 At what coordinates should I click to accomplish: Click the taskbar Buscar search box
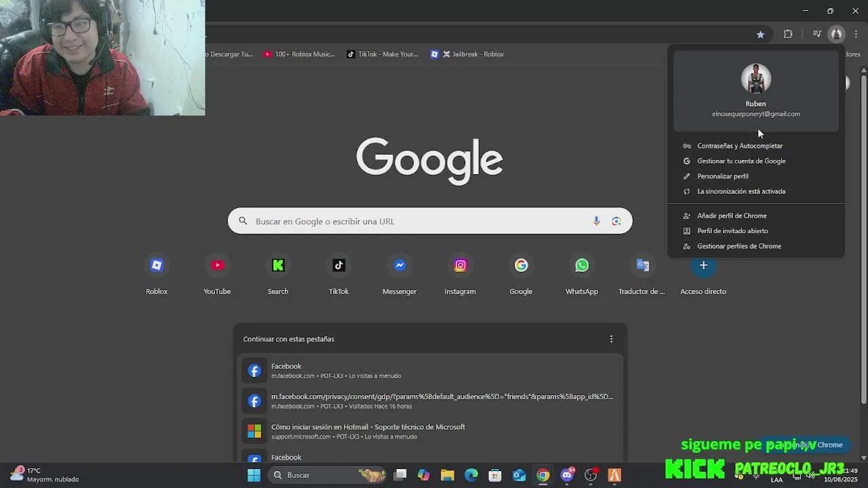click(x=329, y=475)
